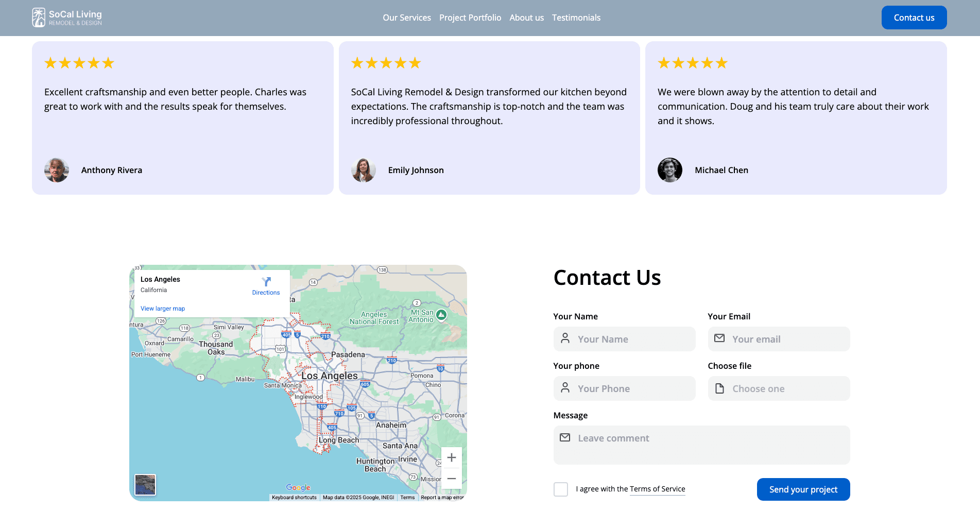
Task: Click Report a map error
Action: [442, 498]
